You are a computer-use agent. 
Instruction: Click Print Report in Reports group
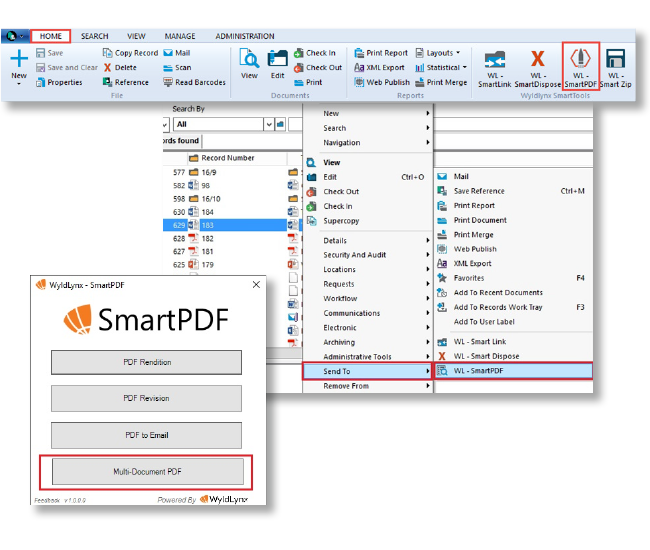coord(381,53)
